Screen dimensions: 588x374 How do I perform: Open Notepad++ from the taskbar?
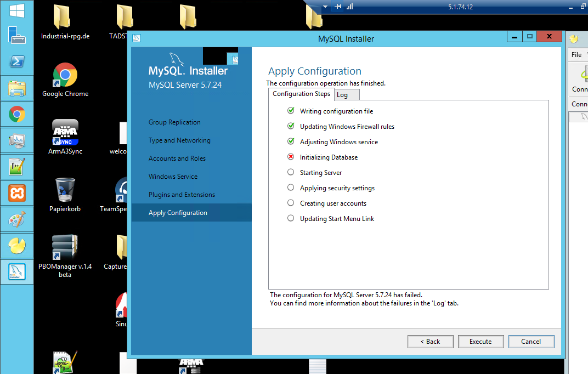point(17,167)
